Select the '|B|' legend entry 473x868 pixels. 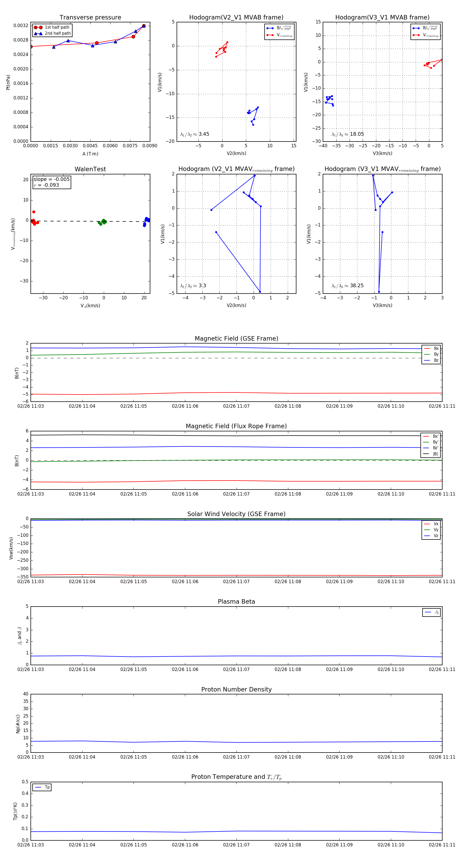[x=431, y=454]
